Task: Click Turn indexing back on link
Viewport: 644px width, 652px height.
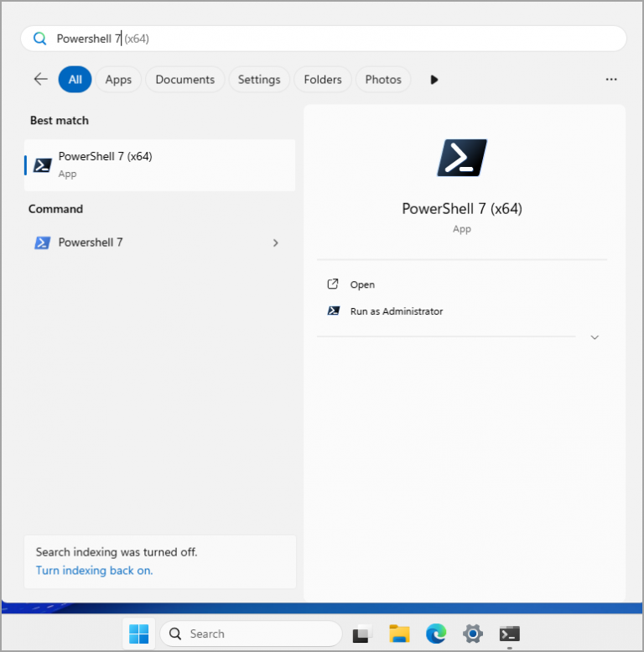Action: pyautogui.click(x=94, y=570)
